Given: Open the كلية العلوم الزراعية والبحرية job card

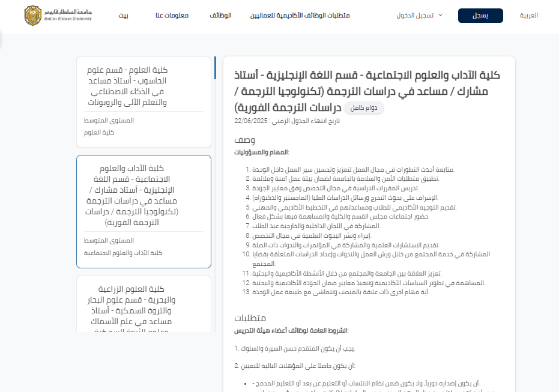Looking at the screenshot, I should coord(144,305).
